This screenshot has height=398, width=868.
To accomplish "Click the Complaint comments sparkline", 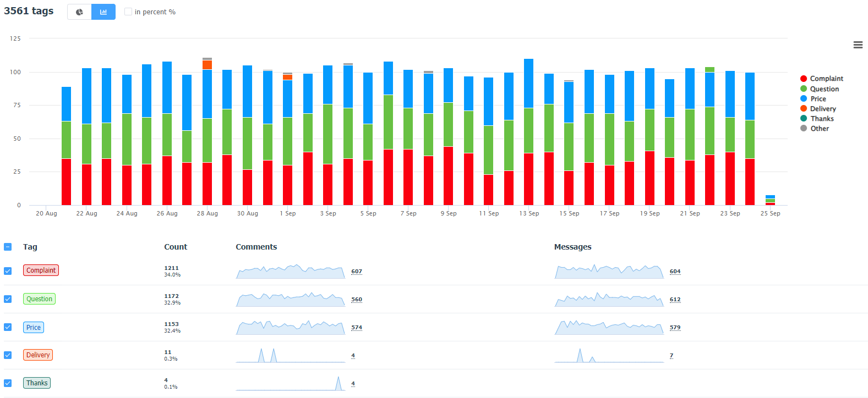I will click(x=291, y=271).
